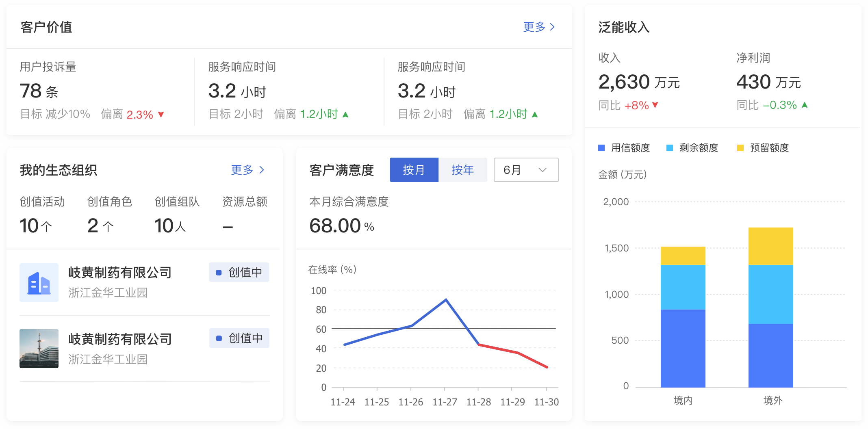Click the green arrow in the second 服务响应时间 metric
This screenshot has width=868, height=429.
coord(535,114)
